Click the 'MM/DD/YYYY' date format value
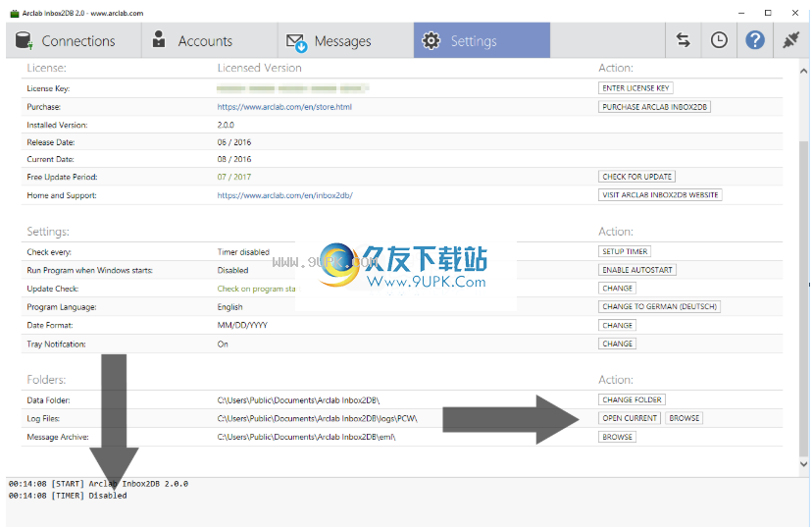The width and height of the screenshot is (812, 530). point(242,325)
